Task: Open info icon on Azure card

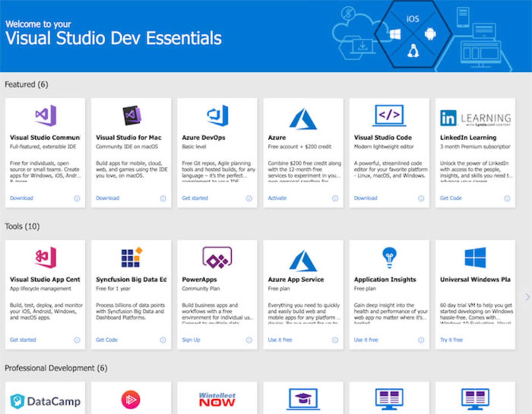Action: [x=335, y=198]
